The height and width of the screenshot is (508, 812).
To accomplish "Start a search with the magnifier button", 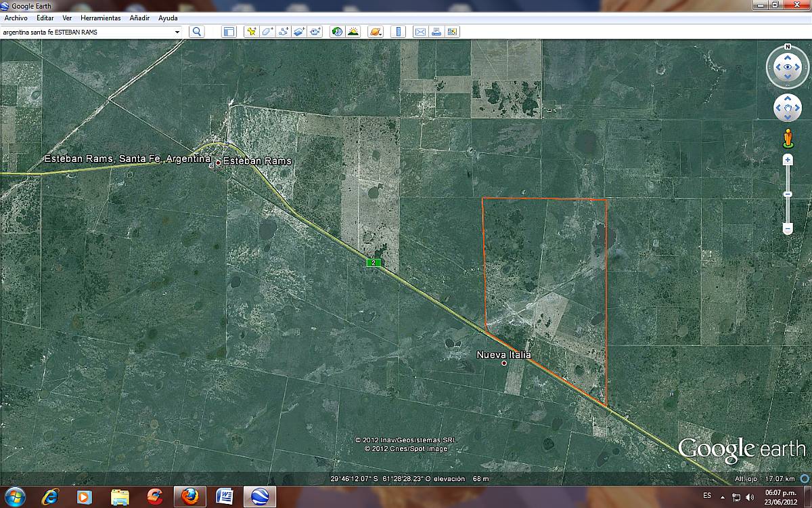I will tap(196, 30).
